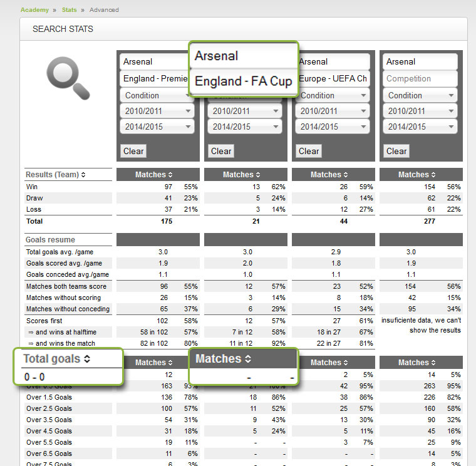476x466 pixels.
Task: Open the 2010/2011 season dropdown in third column
Action: (333, 111)
